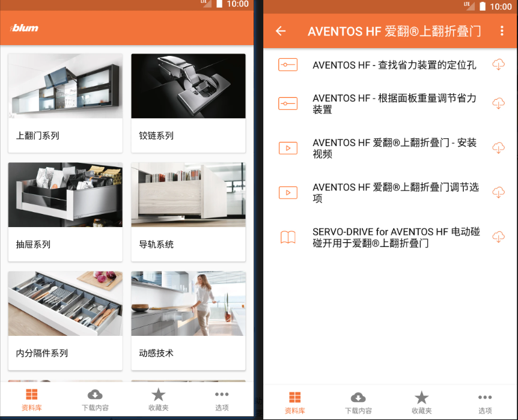The image size is (518, 420).
Task: Open 下载内容 tab in left screen bottom bar
Action: pyautogui.click(x=95, y=400)
